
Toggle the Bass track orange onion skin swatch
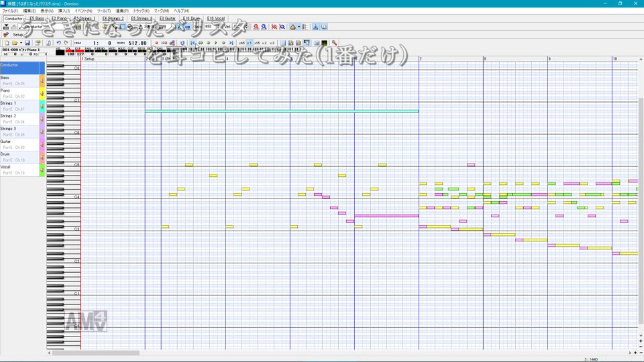pyautogui.click(x=42, y=81)
